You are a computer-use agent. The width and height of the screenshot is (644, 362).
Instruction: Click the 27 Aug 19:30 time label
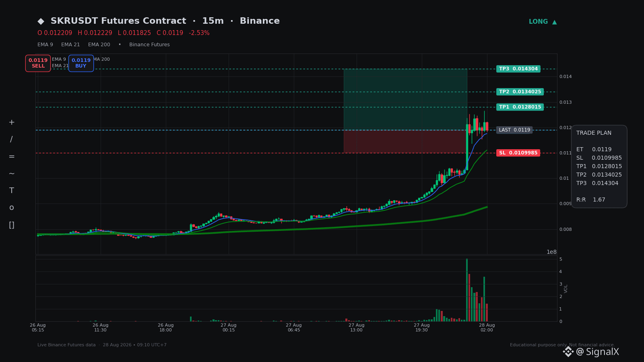(422, 327)
